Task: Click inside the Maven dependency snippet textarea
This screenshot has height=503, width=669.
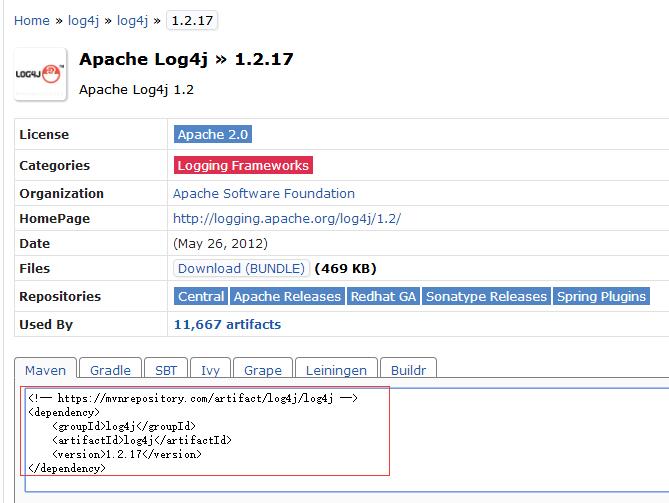Action: [346, 440]
